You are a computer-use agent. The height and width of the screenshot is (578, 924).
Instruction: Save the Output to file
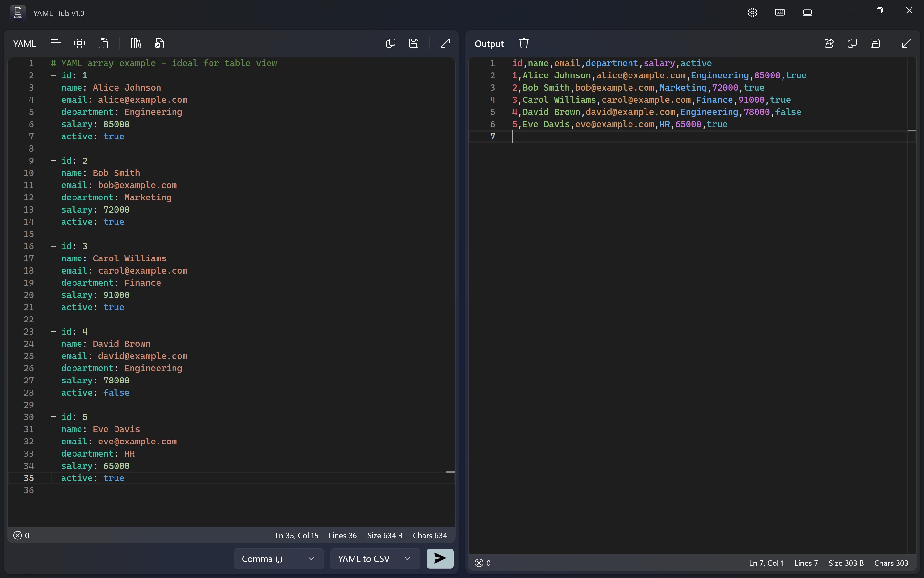876,43
